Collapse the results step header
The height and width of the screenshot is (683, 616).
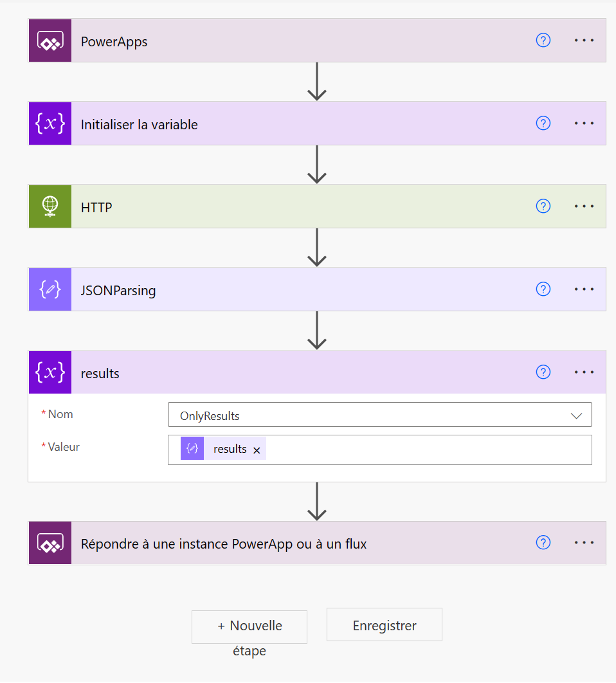317,372
